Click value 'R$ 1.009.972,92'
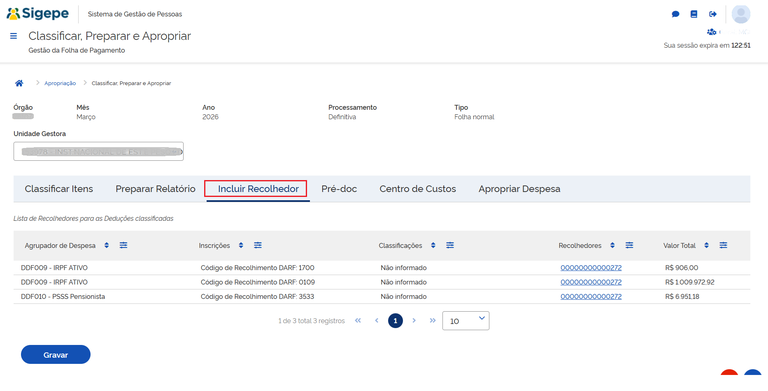Image resolution: width=768 pixels, height=391 pixels. pyautogui.click(x=690, y=282)
